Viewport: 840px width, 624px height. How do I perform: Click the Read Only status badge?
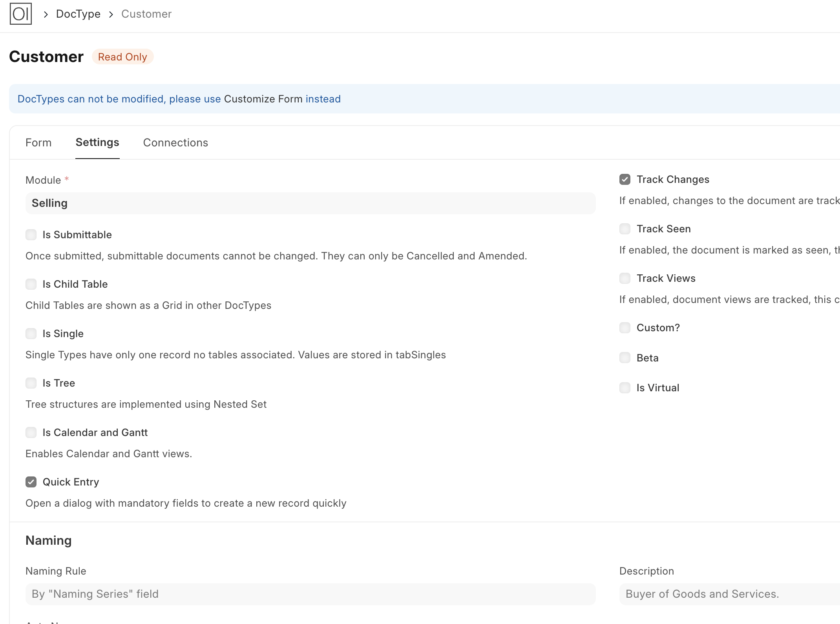click(x=122, y=57)
